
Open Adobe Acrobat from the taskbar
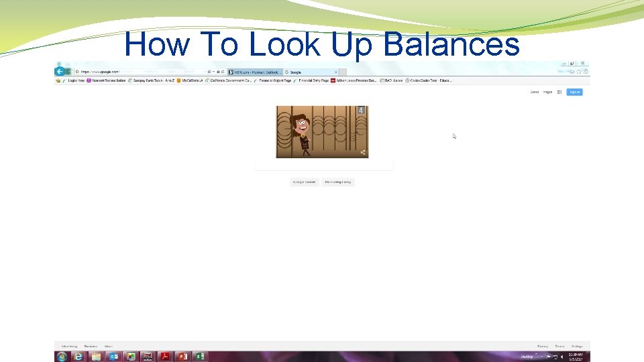165,357
